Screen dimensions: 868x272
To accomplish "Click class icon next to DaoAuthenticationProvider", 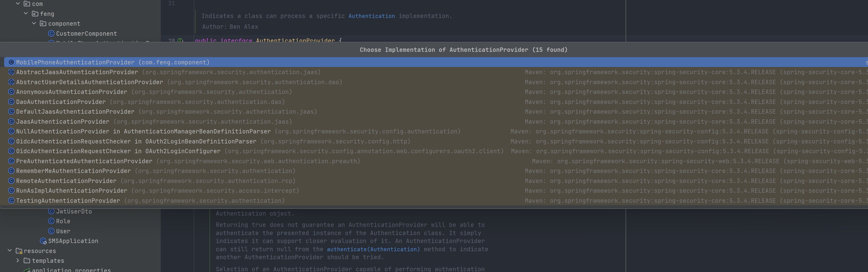I will click(x=11, y=102).
